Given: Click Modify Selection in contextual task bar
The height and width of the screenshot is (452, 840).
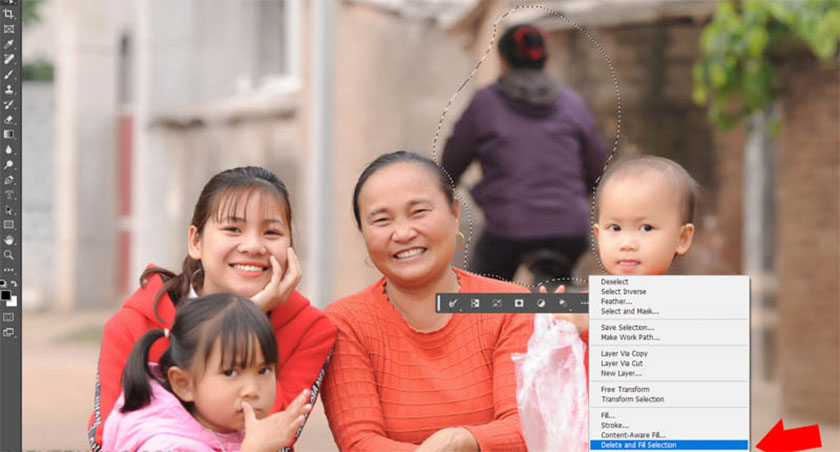Looking at the screenshot, I should pos(453,303).
